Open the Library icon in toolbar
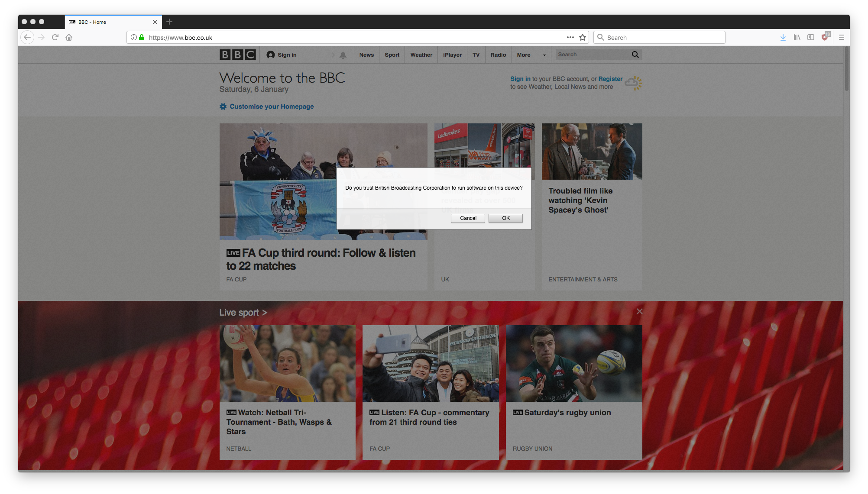Viewport: 868px width, 494px height. click(797, 37)
